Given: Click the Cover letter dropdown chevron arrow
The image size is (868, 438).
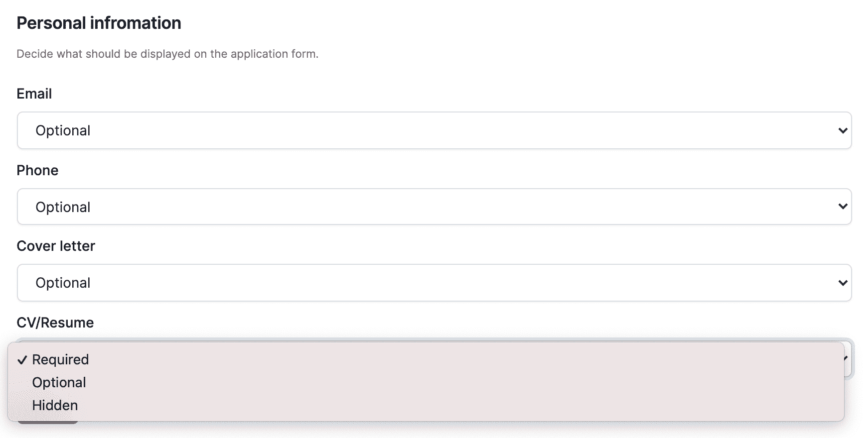Looking at the screenshot, I should pos(843,283).
